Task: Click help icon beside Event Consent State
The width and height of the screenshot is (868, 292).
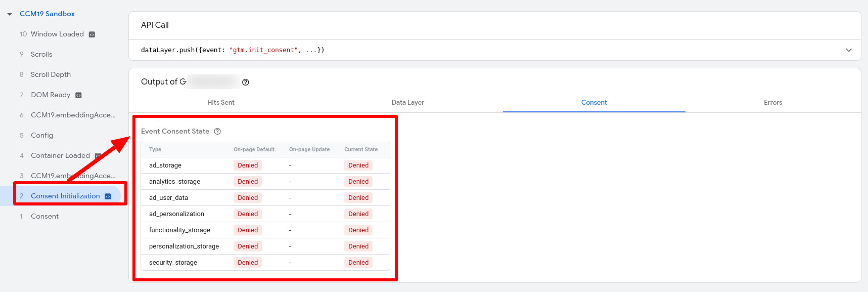Action: (x=217, y=132)
